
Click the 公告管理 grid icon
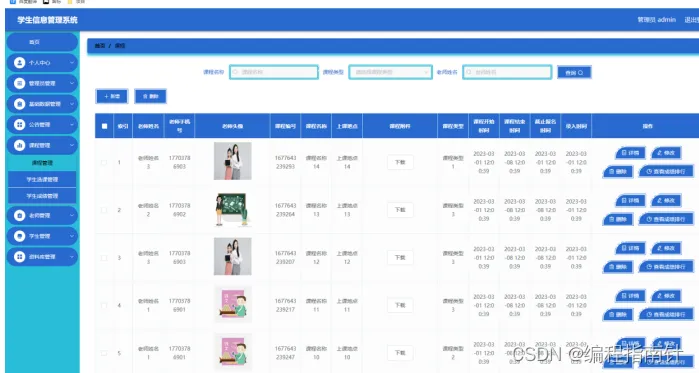tap(19, 125)
